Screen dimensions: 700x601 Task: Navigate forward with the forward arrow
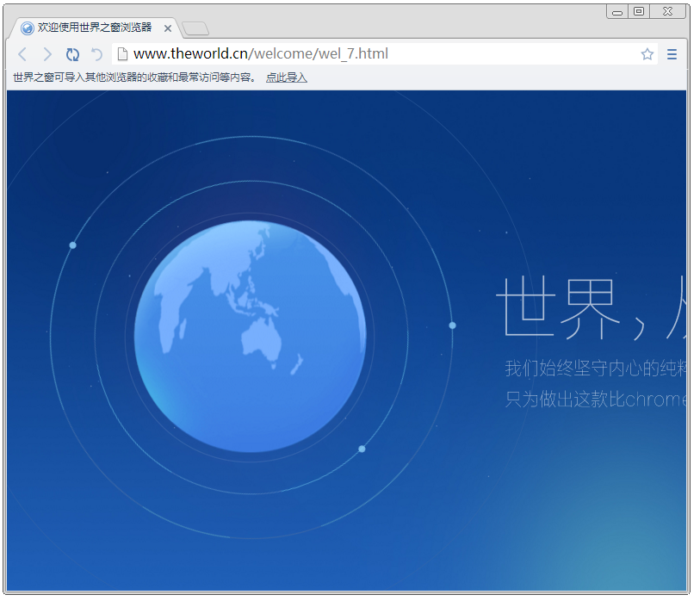point(47,53)
